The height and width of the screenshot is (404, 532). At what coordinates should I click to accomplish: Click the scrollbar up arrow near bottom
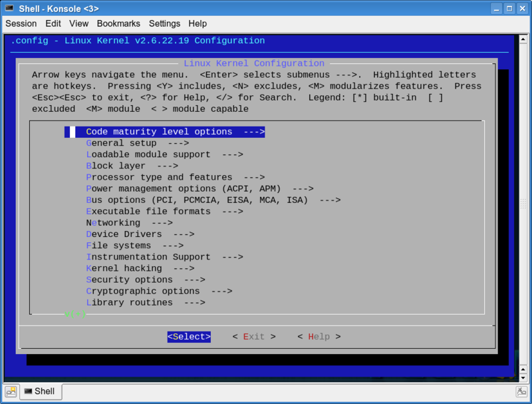523,369
